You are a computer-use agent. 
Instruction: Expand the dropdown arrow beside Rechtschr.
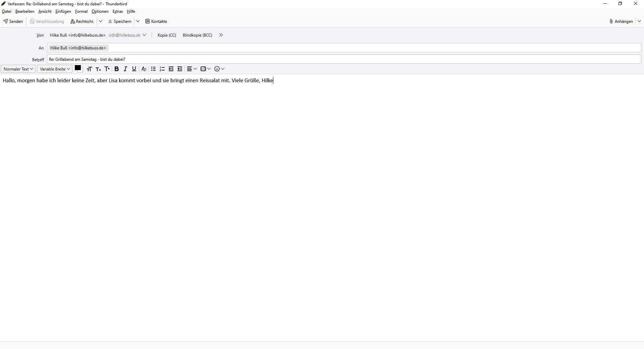click(101, 21)
